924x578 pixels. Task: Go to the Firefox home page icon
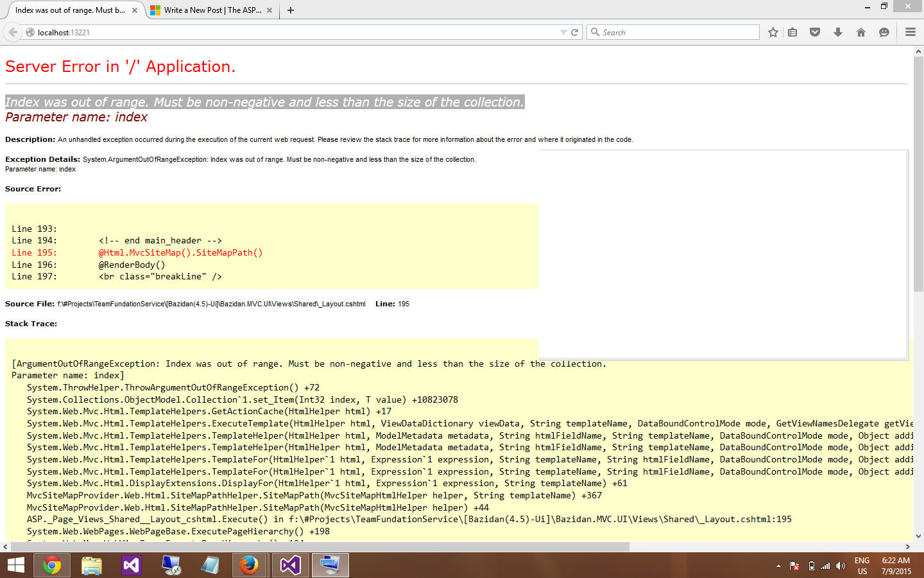tap(861, 31)
